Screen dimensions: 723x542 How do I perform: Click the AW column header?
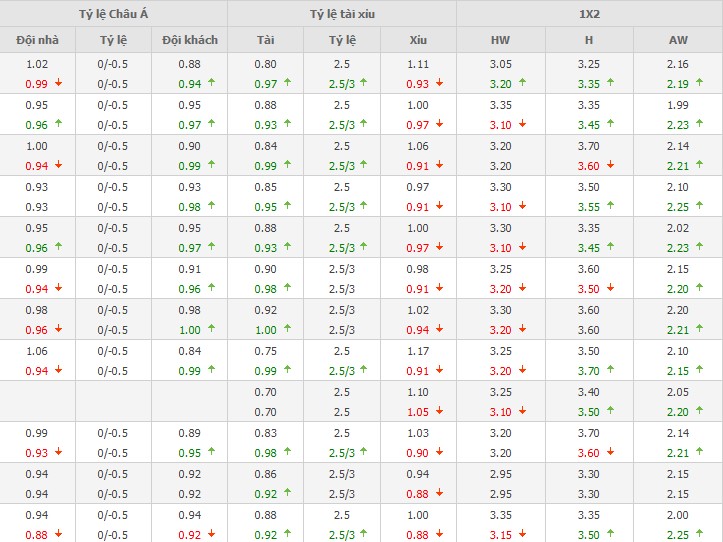[x=678, y=40]
